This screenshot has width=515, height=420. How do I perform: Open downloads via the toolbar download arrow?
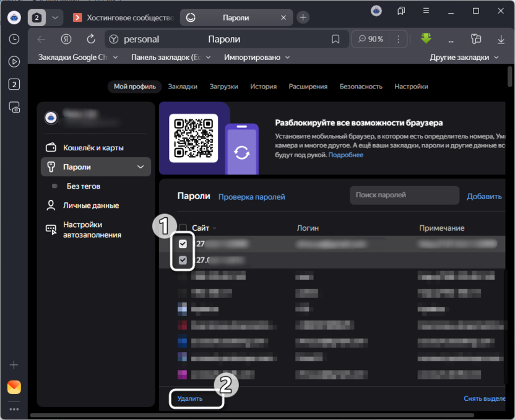(x=501, y=39)
